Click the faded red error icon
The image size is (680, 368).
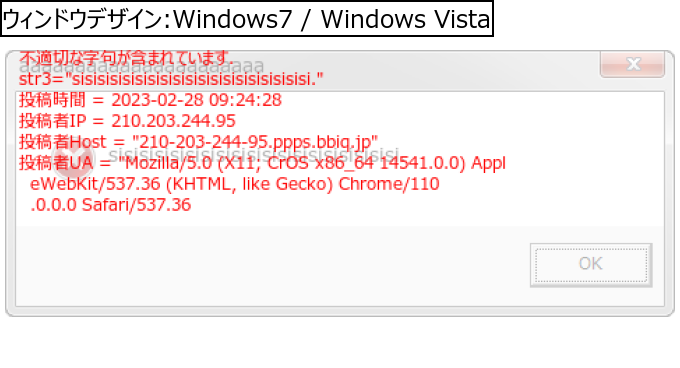click(x=73, y=157)
